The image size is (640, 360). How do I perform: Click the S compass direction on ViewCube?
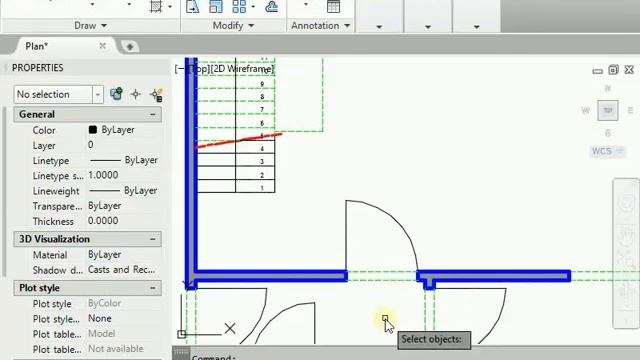[x=608, y=133]
